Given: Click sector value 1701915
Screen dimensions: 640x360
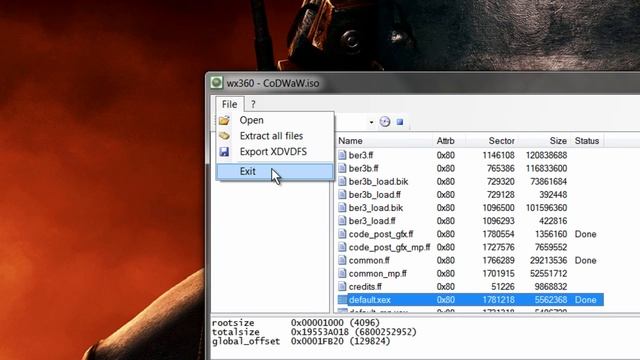Looking at the screenshot, I should tap(498, 273).
